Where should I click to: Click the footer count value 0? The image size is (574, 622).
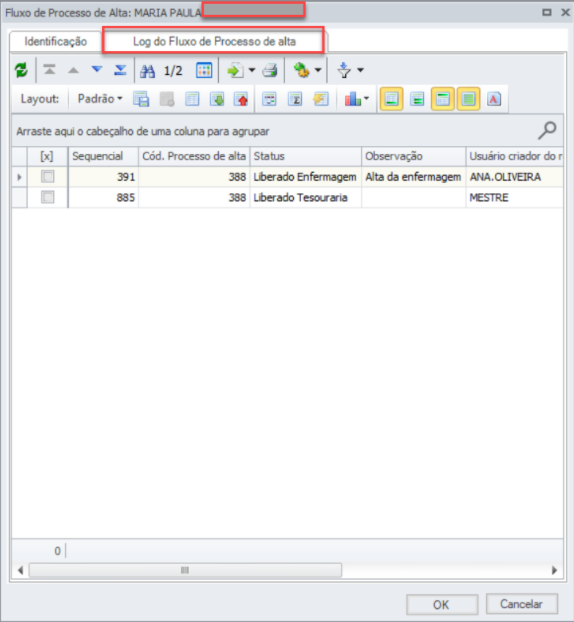[x=58, y=551]
